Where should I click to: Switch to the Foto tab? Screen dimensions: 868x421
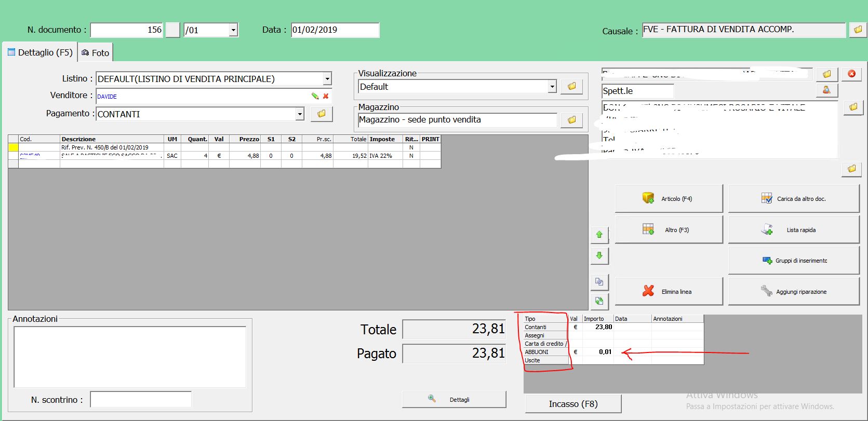pos(96,53)
